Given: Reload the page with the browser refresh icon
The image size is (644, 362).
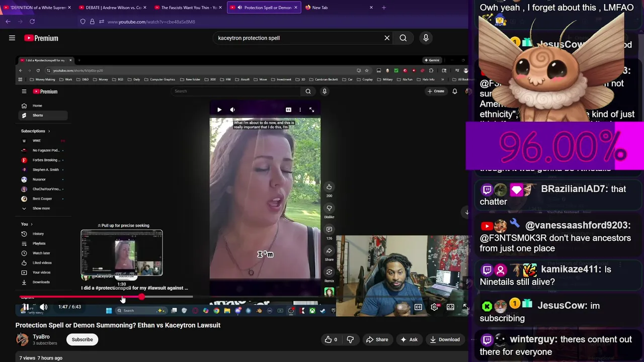Looking at the screenshot, I should coord(32,22).
